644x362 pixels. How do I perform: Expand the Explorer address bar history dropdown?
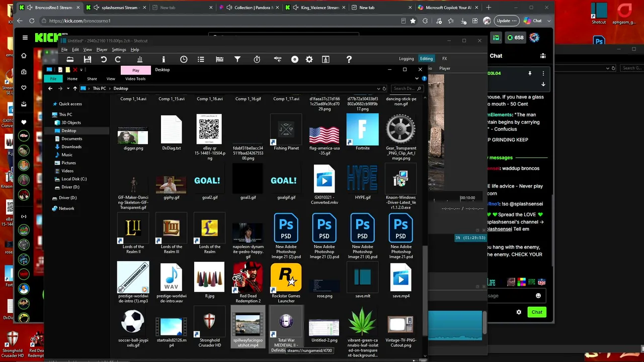pyautogui.click(x=378, y=88)
